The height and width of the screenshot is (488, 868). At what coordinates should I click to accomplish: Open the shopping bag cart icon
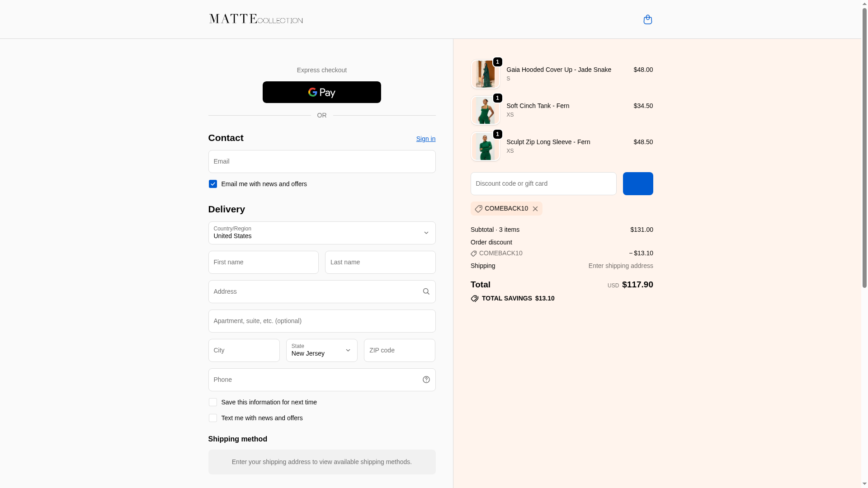[x=647, y=19]
